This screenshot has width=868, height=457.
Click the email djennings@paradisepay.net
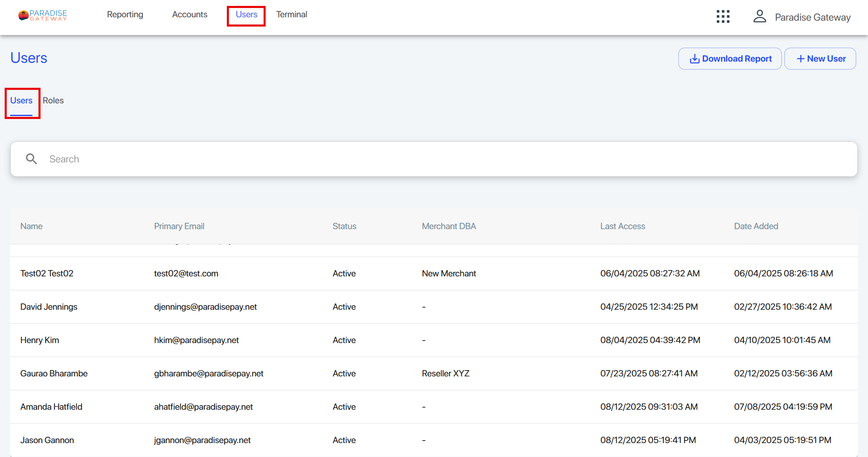[x=206, y=307]
